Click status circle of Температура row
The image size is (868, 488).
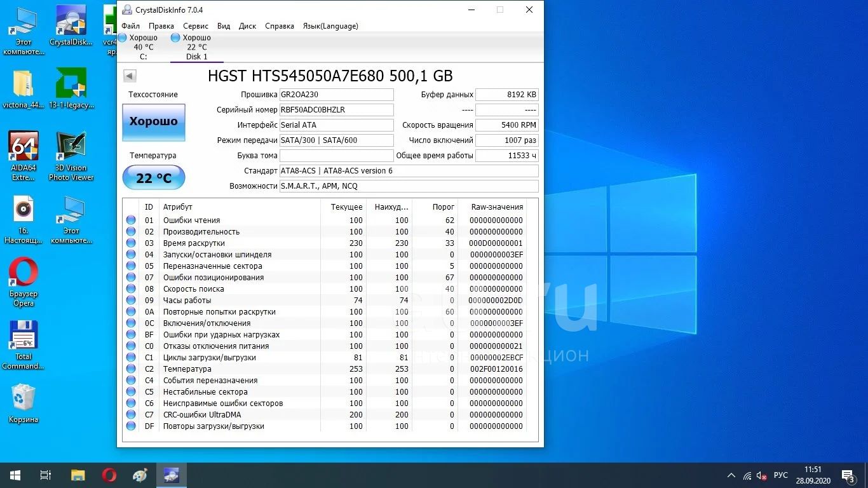point(131,369)
